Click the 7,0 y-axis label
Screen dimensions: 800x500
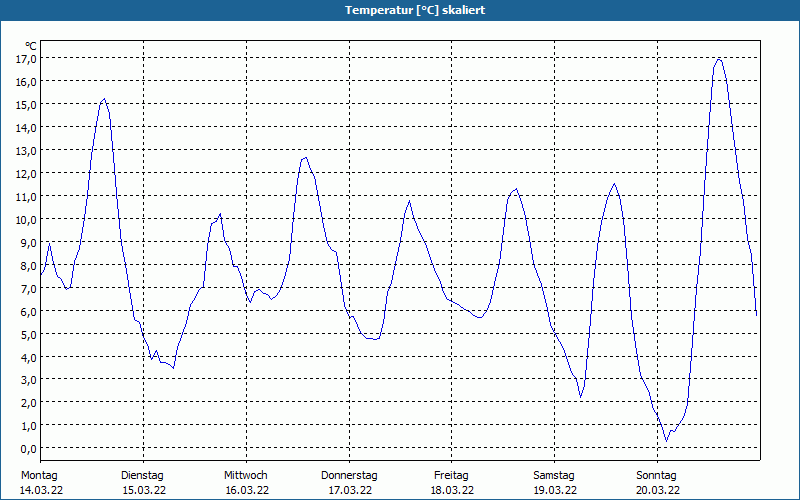[x=29, y=288]
